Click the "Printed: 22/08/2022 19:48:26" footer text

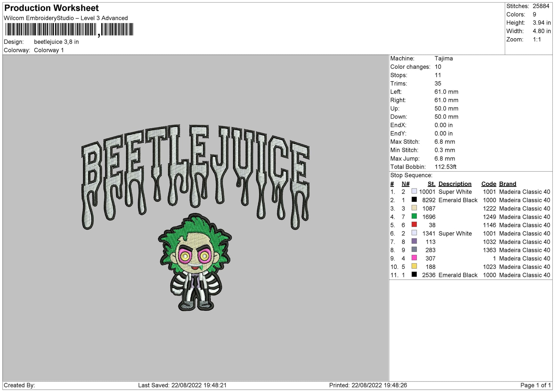368,385
